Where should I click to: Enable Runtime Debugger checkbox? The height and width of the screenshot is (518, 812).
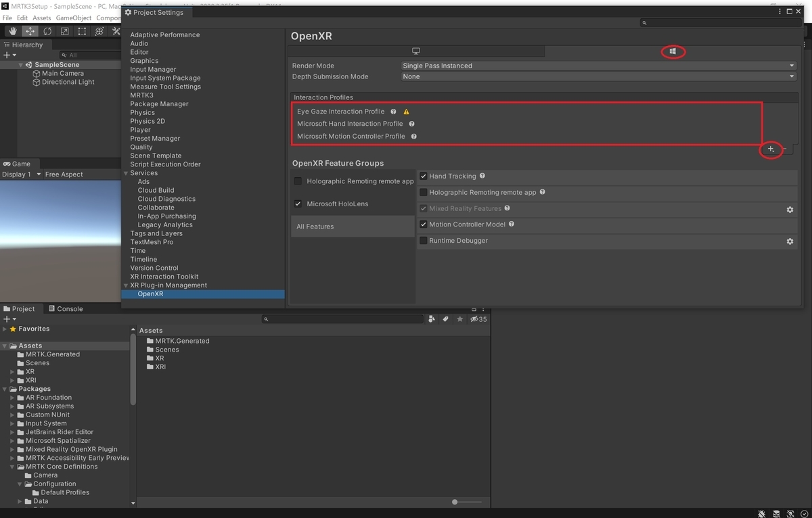click(423, 241)
